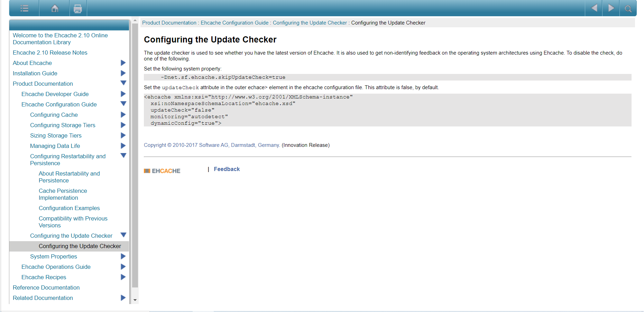The height and width of the screenshot is (312, 644).
Task: Open Compatibility with Previous Versions
Action: coord(73,222)
